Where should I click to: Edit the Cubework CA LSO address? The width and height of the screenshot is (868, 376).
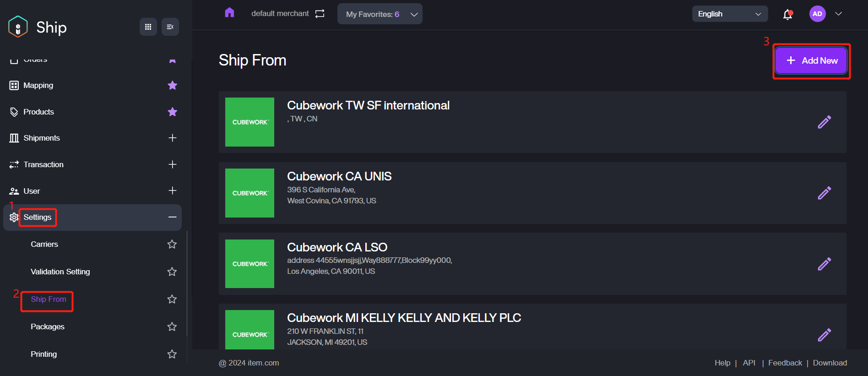click(824, 264)
